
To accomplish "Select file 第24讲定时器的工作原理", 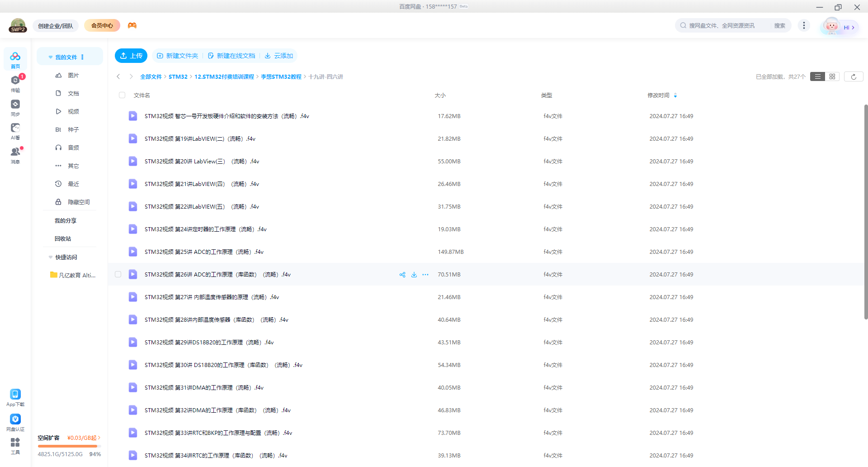I will click(x=206, y=229).
